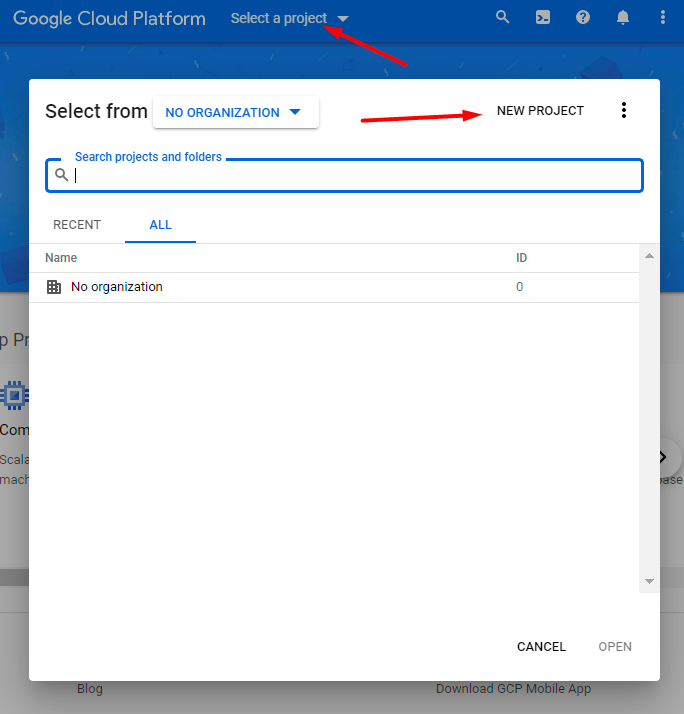Open search in the top bar

pyautogui.click(x=502, y=17)
